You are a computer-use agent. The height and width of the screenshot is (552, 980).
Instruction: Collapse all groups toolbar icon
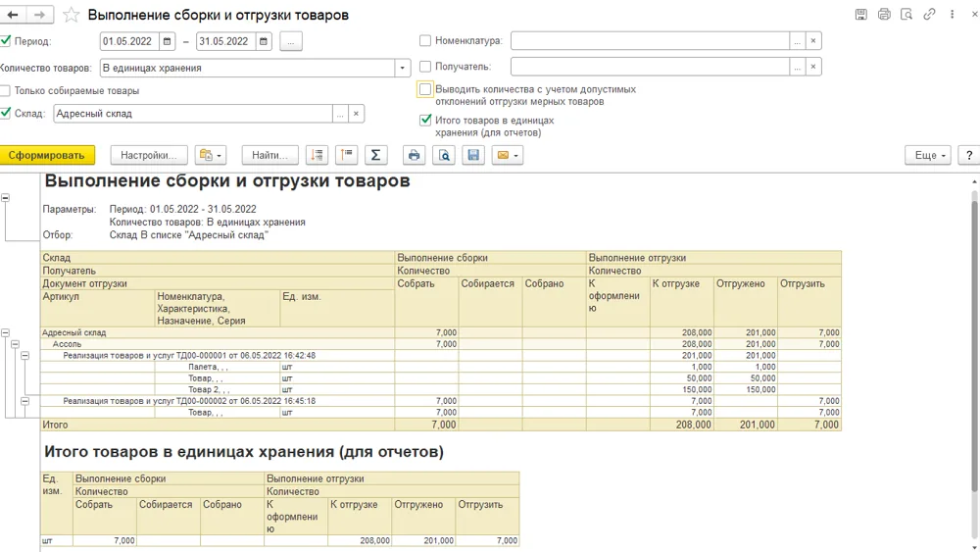click(x=346, y=155)
